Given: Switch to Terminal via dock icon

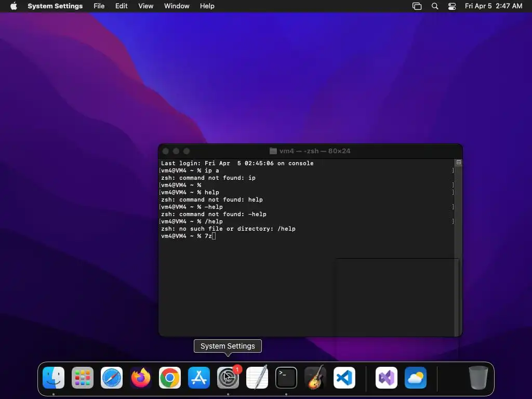Looking at the screenshot, I should (x=286, y=378).
